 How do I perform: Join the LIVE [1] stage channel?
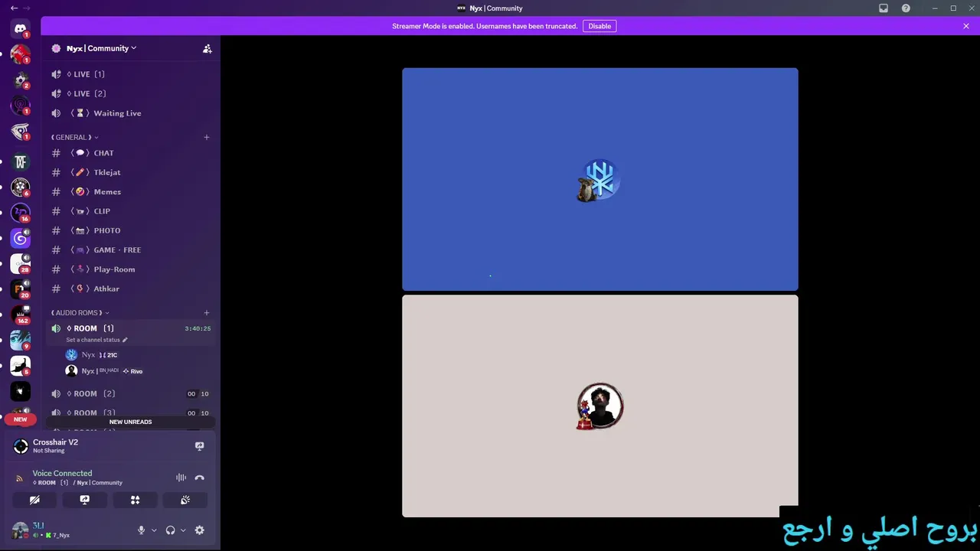(130, 74)
